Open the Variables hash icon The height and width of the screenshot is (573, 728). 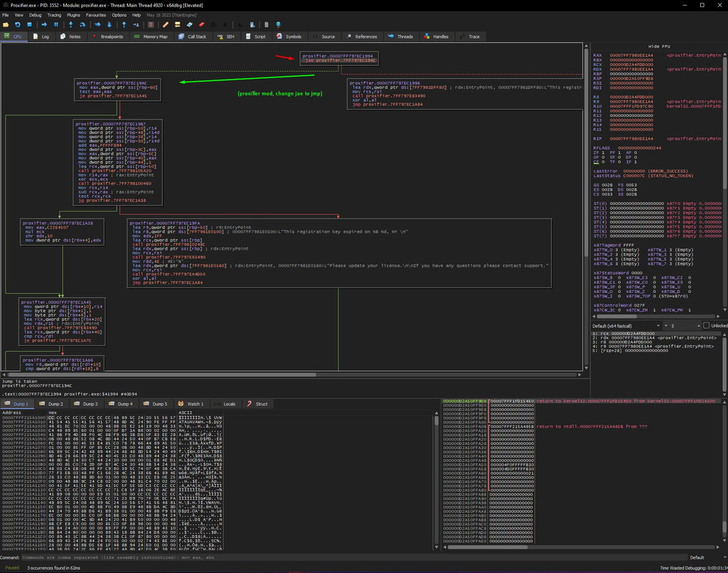(x=225, y=24)
